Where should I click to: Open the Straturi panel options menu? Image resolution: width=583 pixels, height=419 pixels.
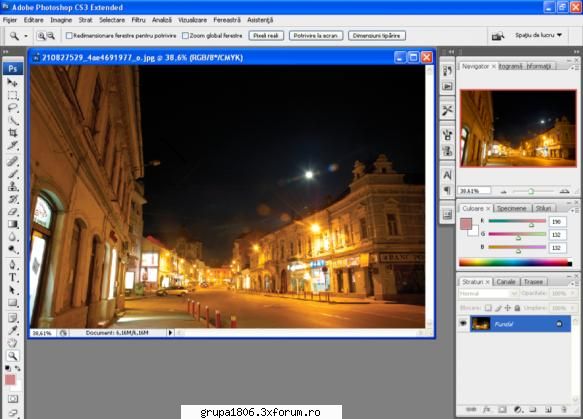[x=574, y=284]
